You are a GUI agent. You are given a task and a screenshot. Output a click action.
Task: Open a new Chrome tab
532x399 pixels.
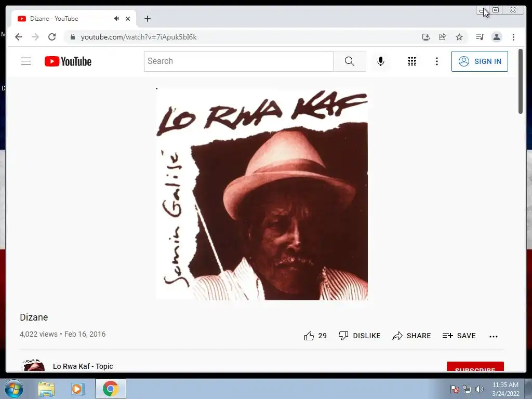(x=147, y=19)
